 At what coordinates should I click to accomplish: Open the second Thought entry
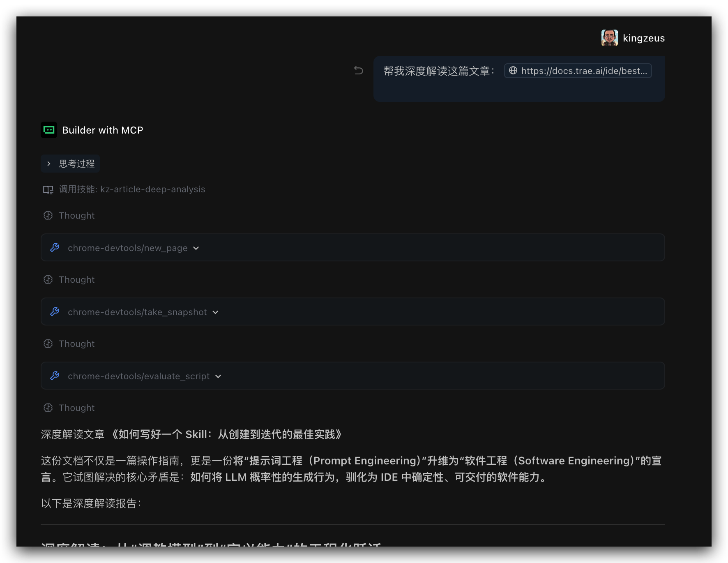[x=76, y=279]
